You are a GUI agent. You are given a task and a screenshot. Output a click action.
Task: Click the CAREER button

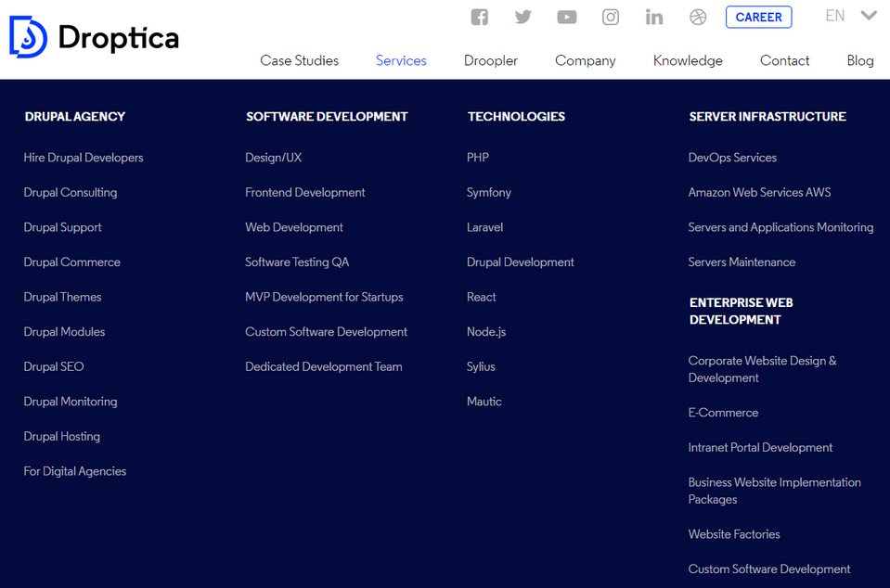coord(758,17)
